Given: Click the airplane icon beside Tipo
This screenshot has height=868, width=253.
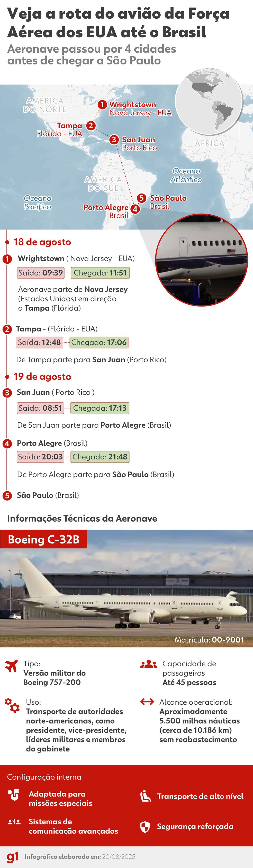Looking at the screenshot, I should [12, 666].
